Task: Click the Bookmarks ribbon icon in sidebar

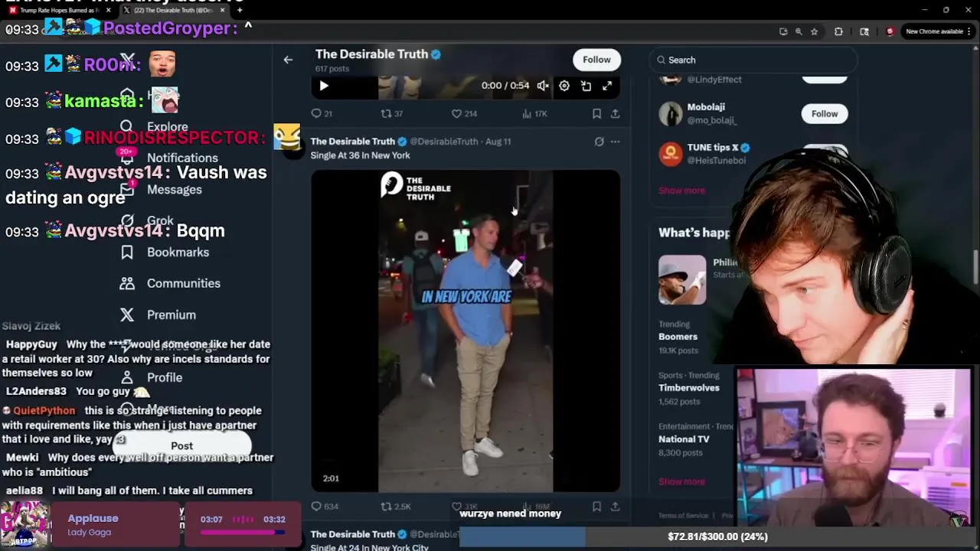Action: [127, 252]
